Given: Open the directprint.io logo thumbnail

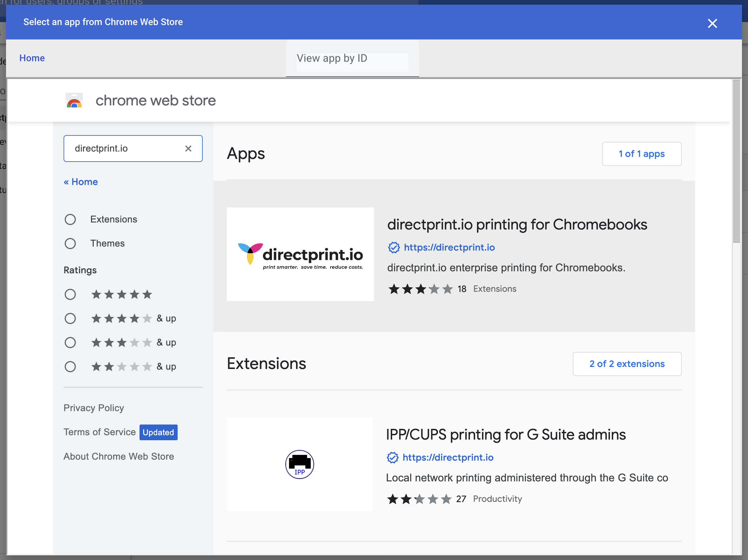Looking at the screenshot, I should coord(300,254).
